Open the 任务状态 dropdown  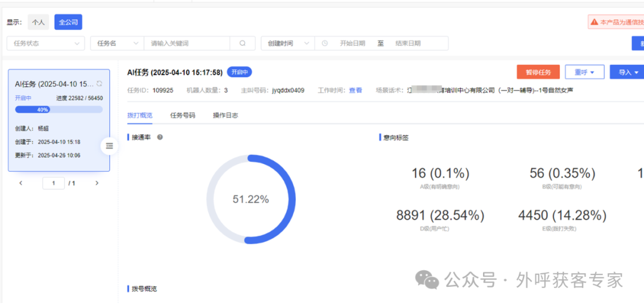[45, 44]
